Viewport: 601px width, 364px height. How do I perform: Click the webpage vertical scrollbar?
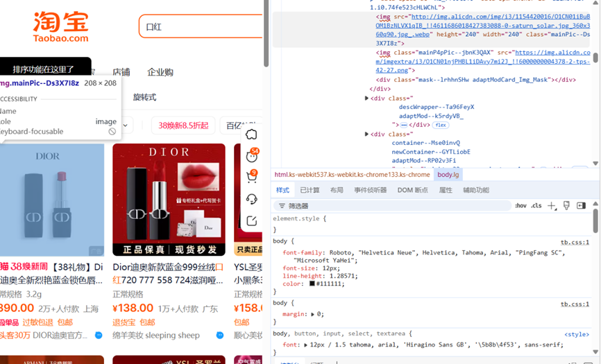[x=266, y=34]
